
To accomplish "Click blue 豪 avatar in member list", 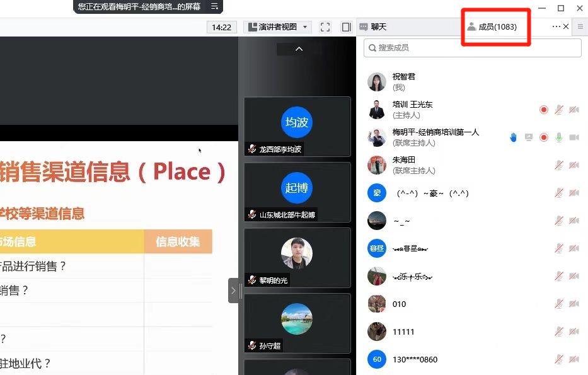I will tap(377, 193).
